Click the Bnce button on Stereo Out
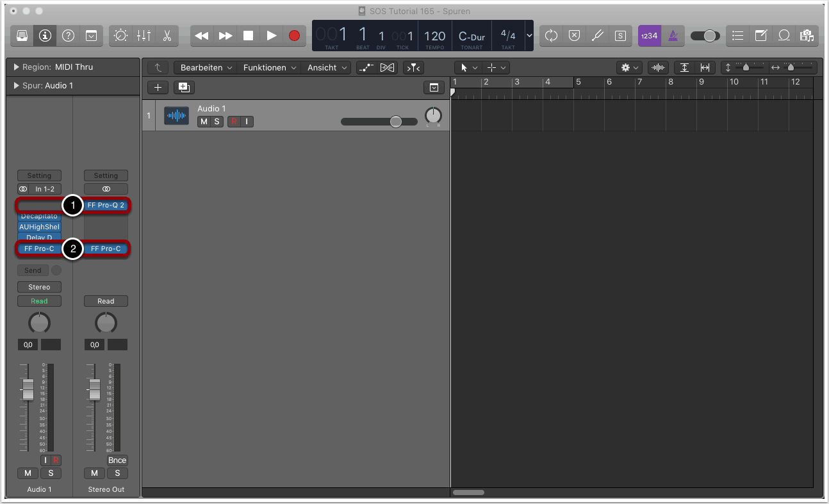829x504 pixels. (x=117, y=460)
